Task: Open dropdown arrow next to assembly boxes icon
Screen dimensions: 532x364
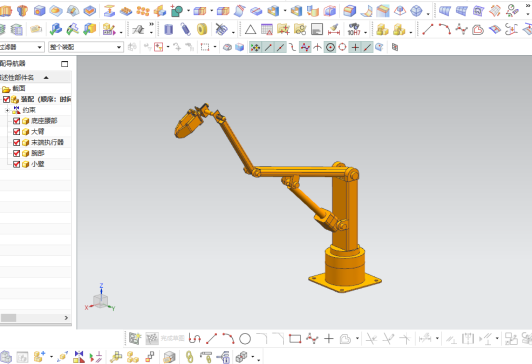Action: point(411,33)
